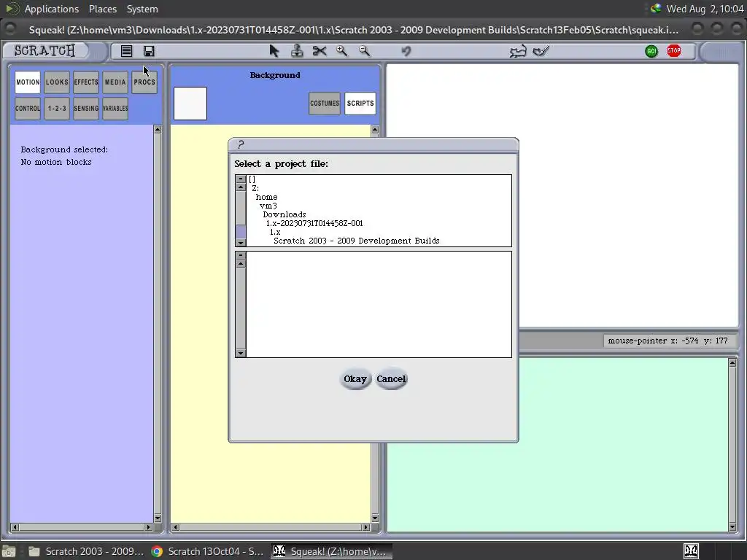Click file list scroll up arrow
Image resolution: width=747 pixels, height=560 pixels.
(241, 264)
